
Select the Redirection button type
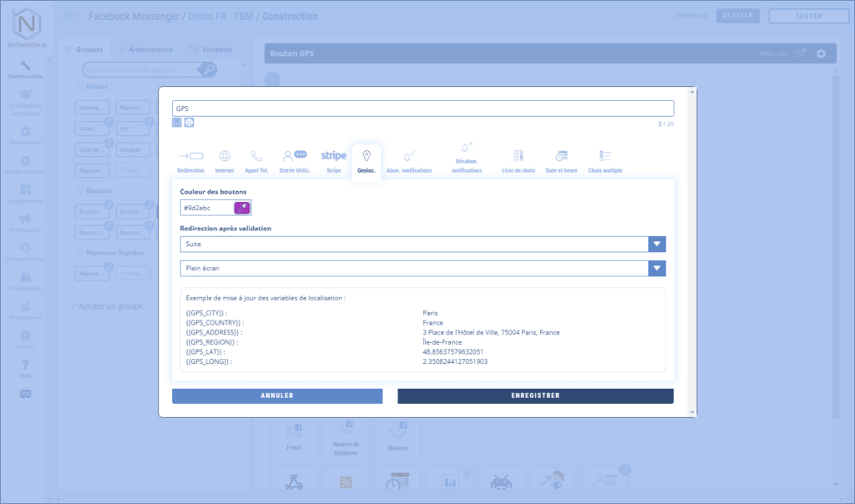pos(191,160)
